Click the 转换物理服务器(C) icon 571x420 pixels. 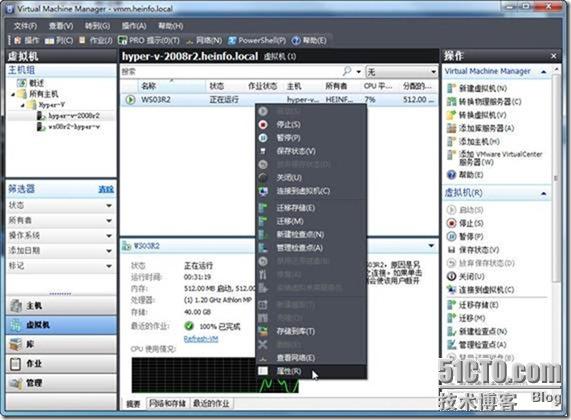452,102
